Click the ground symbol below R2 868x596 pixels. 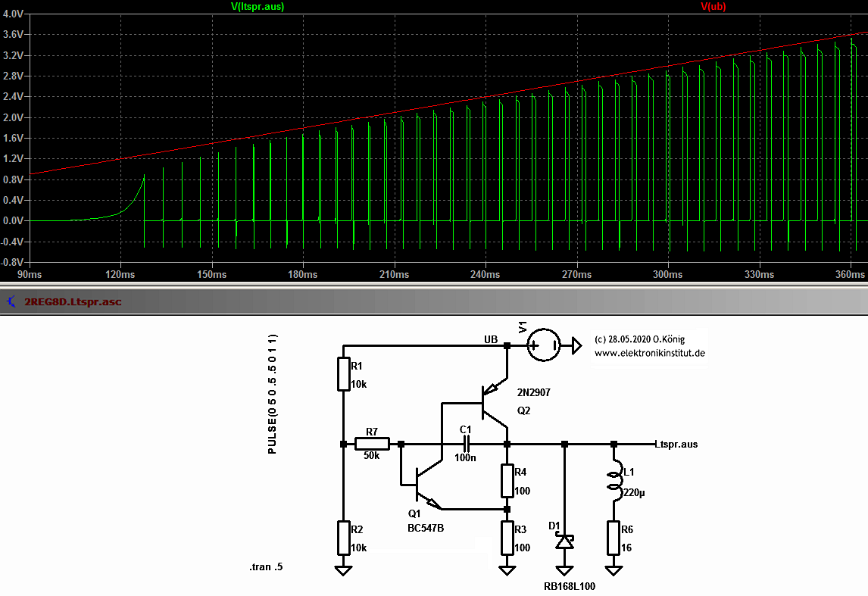344,569
